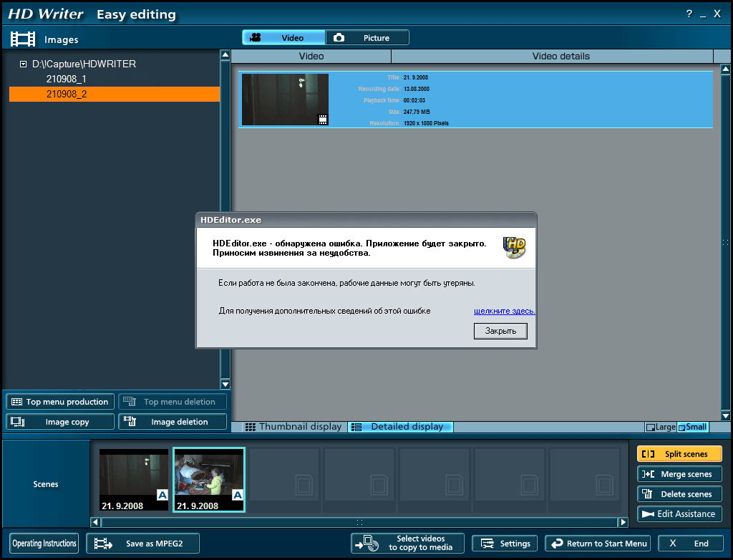Screen dimensions: 733x560
Task: Click the Video column header
Action: point(311,56)
